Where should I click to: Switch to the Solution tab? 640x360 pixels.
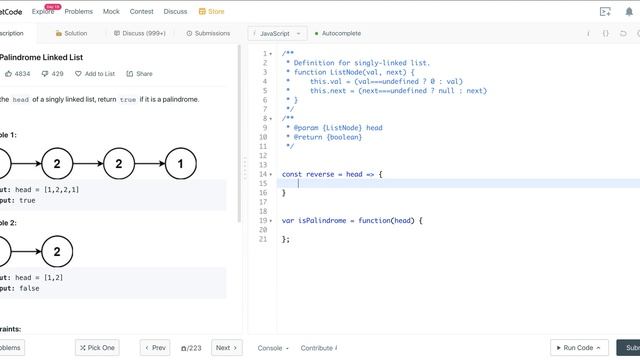tap(71, 33)
